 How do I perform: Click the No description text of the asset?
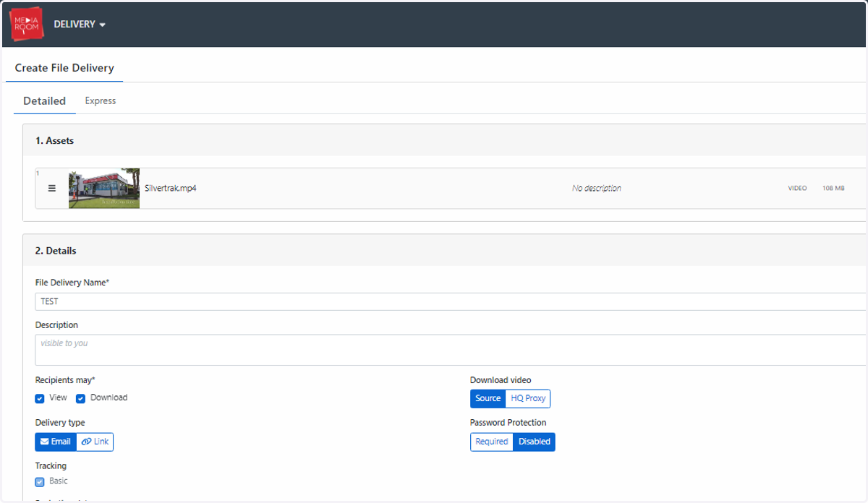pos(596,188)
